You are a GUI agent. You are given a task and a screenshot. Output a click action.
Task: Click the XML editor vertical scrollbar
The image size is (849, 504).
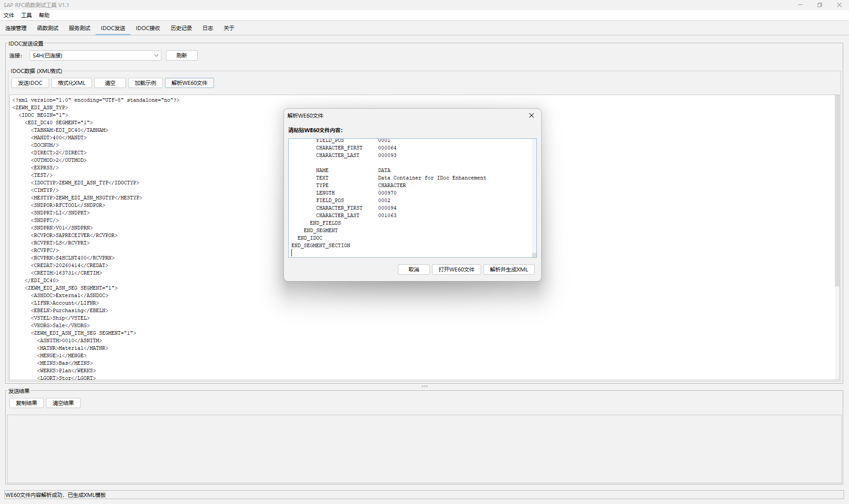[837, 190]
